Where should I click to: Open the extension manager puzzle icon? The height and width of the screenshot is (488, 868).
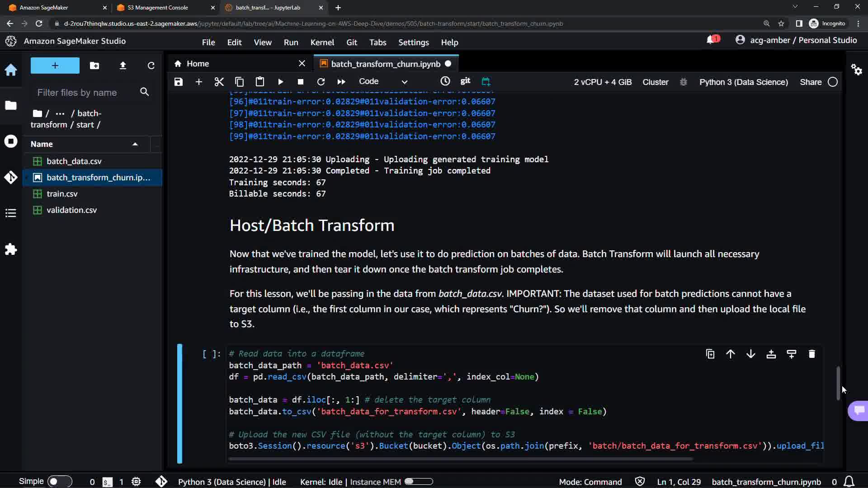click(11, 249)
